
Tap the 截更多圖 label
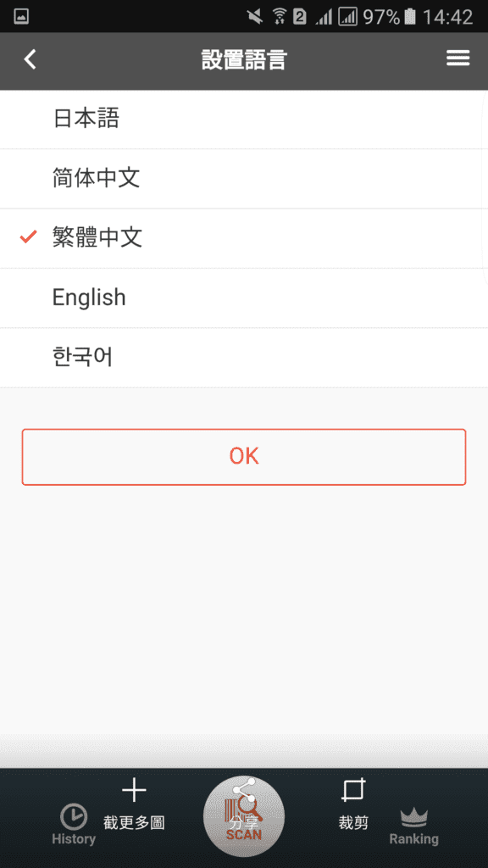coord(134,822)
